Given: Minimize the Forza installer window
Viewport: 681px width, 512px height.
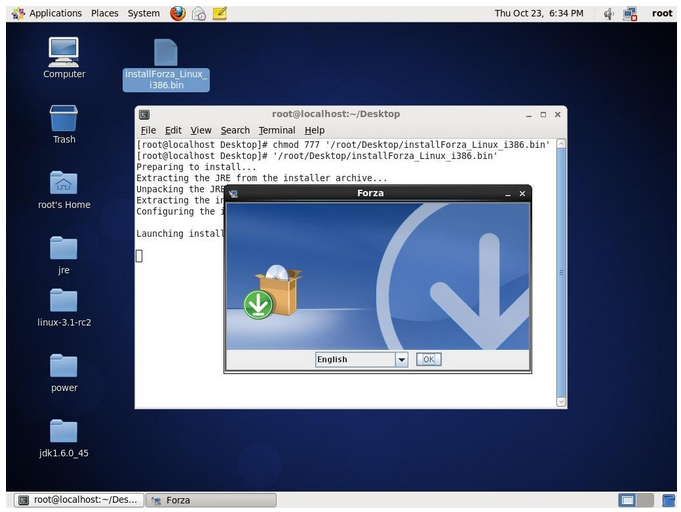Looking at the screenshot, I should pyautogui.click(x=508, y=194).
